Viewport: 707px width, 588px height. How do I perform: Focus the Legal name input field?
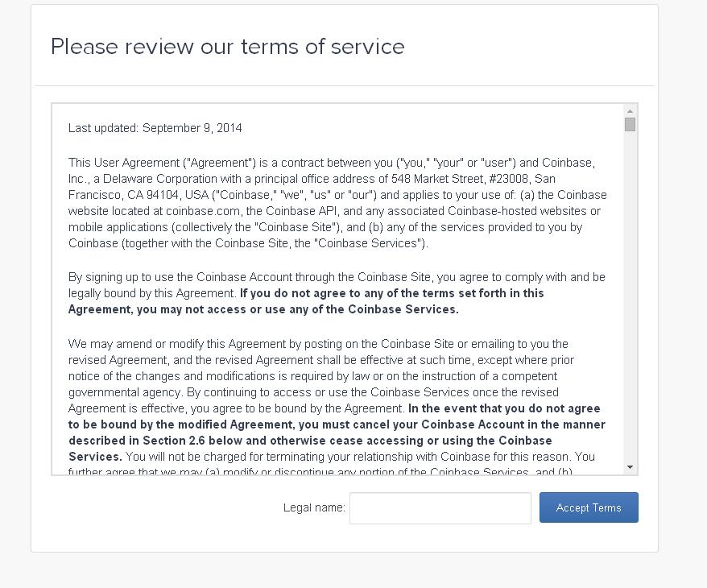[x=440, y=508]
